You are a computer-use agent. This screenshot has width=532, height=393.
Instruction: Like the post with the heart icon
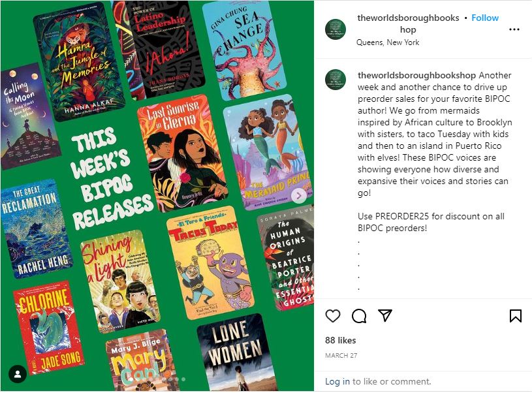coord(332,316)
